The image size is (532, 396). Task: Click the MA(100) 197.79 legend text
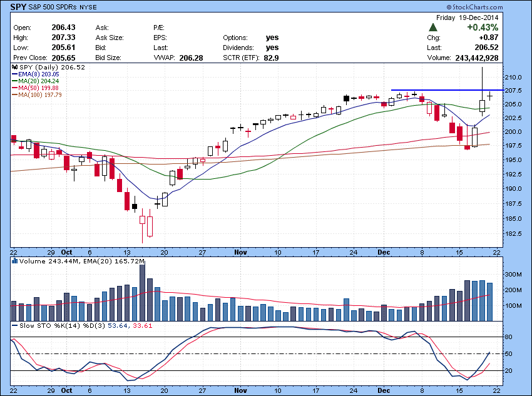40,94
